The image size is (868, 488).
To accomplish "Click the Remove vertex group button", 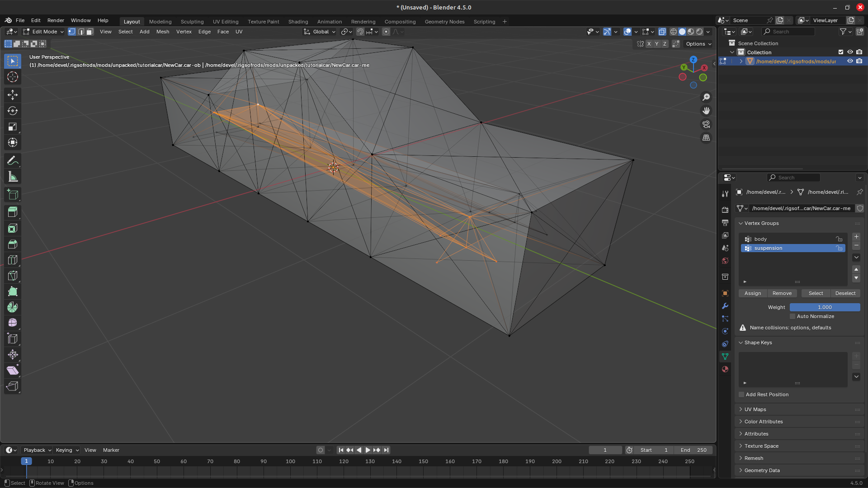I will coord(782,293).
